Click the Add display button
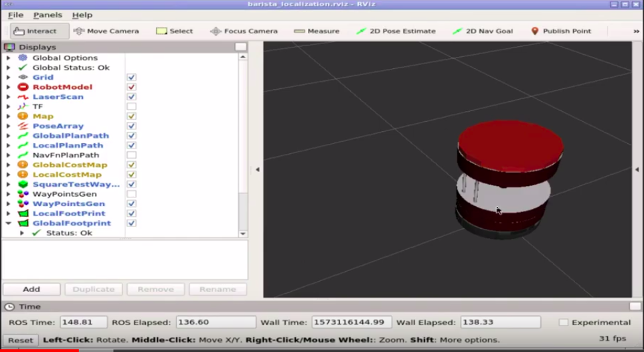 point(31,289)
